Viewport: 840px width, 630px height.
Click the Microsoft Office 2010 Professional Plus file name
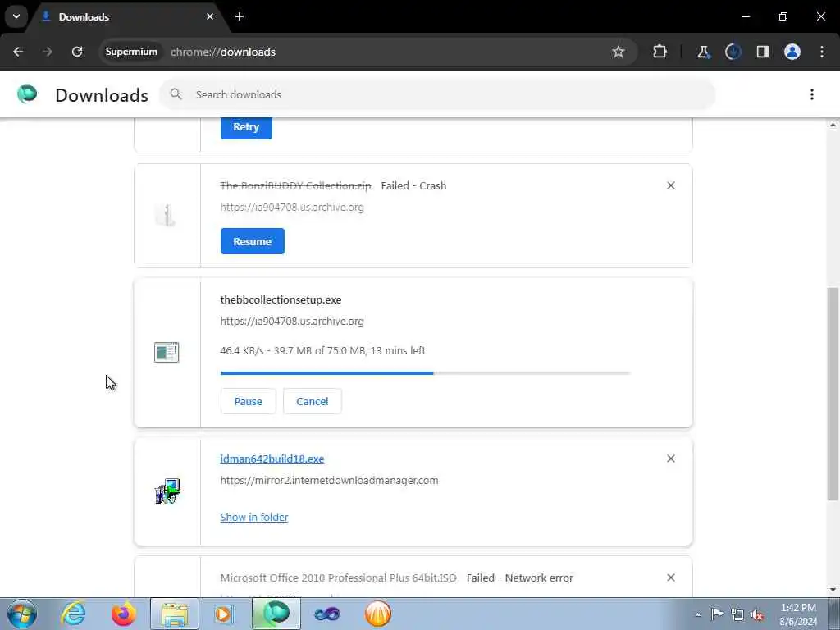[339, 578]
